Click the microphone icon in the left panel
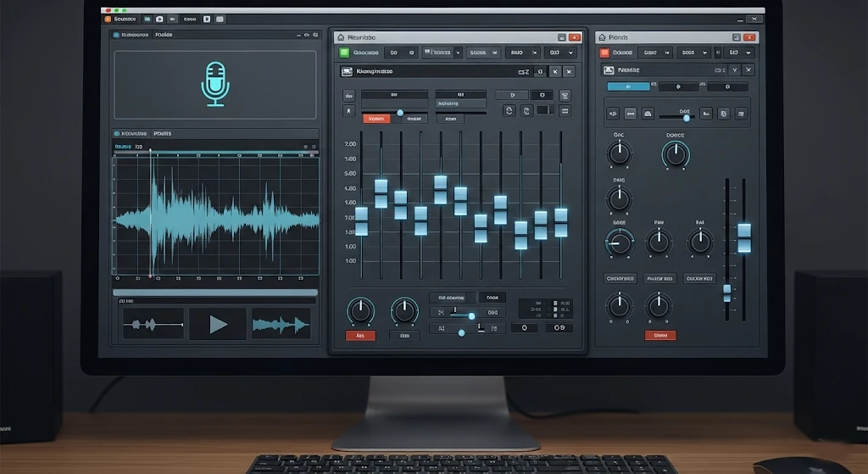 coord(214,84)
